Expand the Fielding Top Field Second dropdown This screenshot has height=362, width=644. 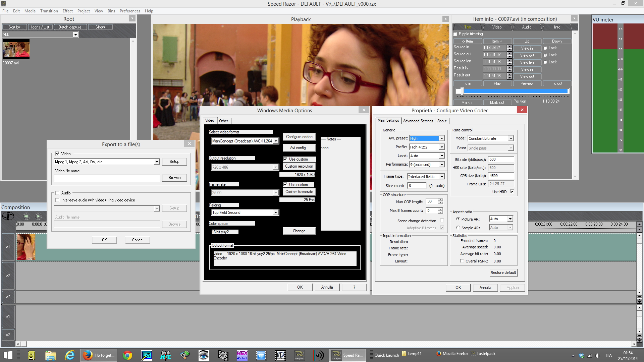pos(275,213)
